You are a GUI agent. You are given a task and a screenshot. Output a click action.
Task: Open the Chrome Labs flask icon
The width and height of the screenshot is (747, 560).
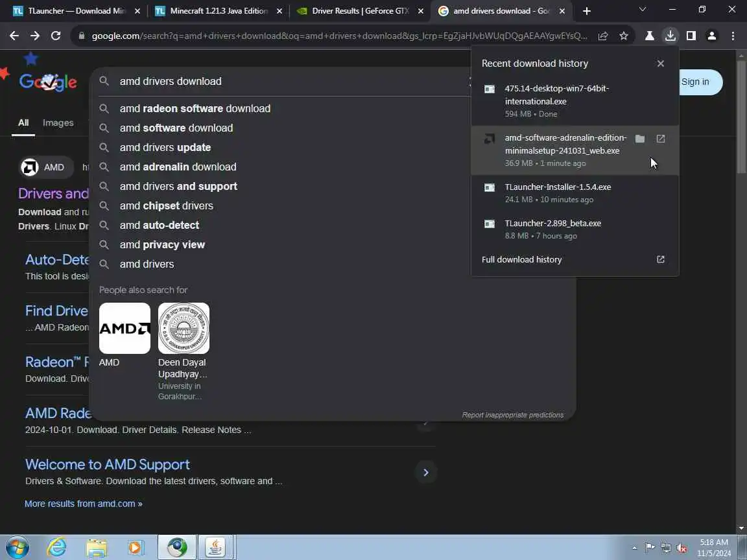tap(649, 36)
